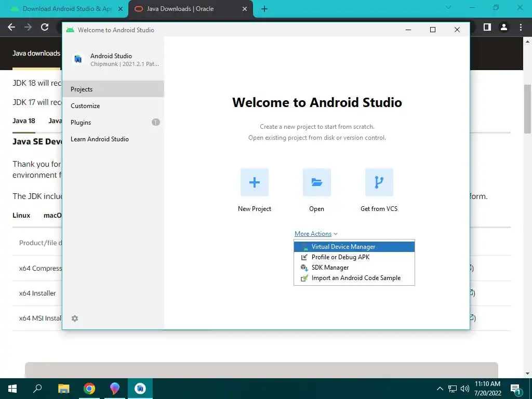Click the Profile or Debug APK icon
This screenshot has width=532, height=399.
[304, 257]
